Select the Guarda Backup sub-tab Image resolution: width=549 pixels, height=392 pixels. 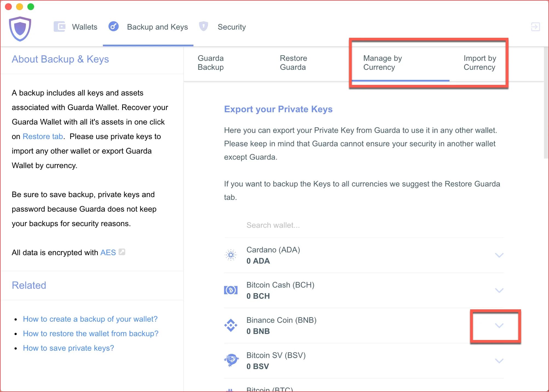(x=211, y=63)
